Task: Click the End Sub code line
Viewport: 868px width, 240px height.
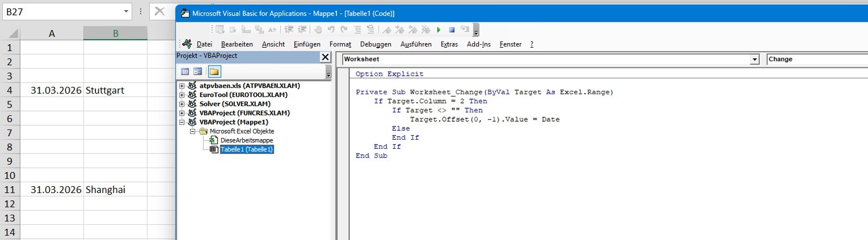Action: click(371, 156)
